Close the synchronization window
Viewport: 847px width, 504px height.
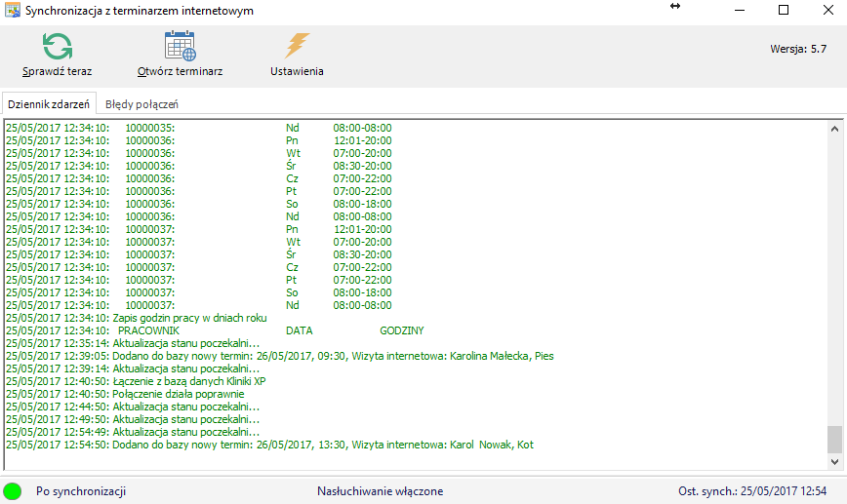(x=828, y=11)
